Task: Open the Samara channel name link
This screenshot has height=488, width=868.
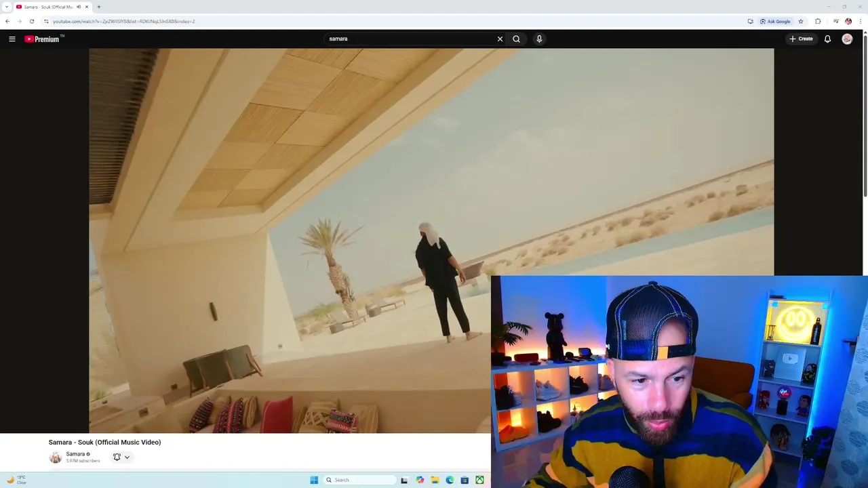Action: point(75,454)
